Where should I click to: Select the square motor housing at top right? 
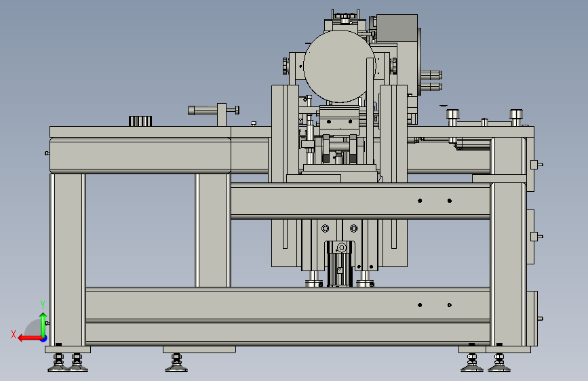coord(397,28)
